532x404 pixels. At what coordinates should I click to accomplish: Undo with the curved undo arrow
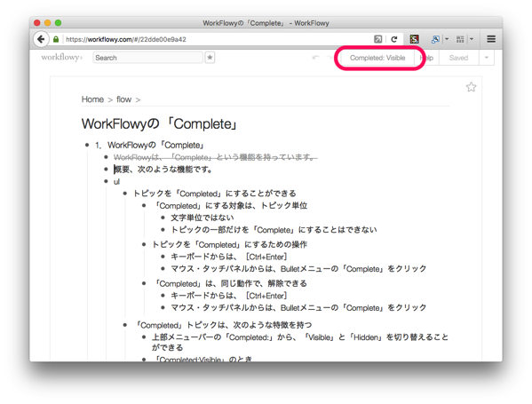point(315,58)
